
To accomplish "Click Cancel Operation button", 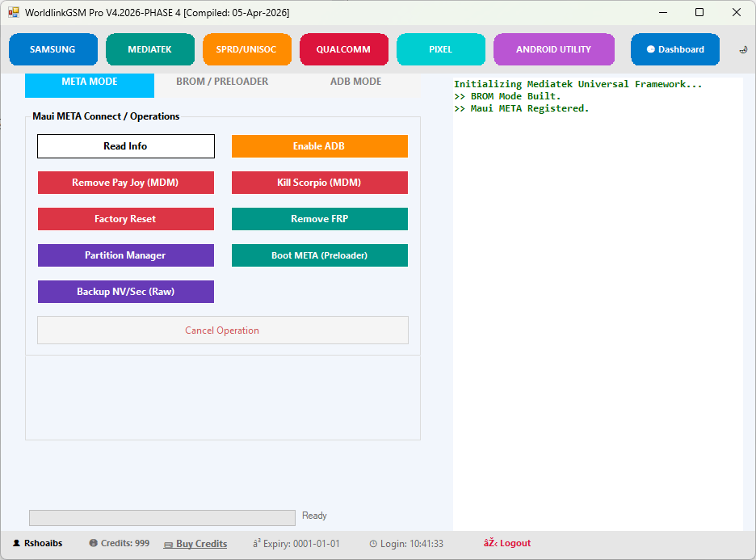I will [222, 331].
